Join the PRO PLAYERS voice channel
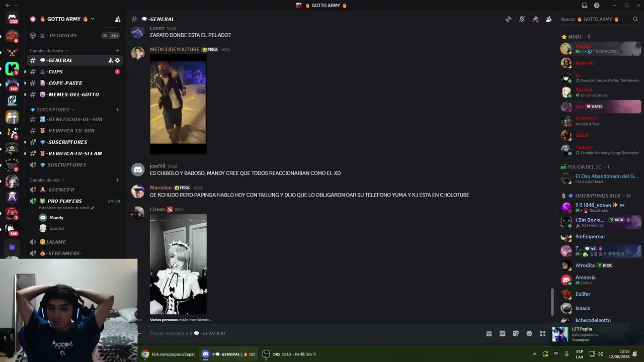Viewport: 644px width, 362px height. (74, 201)
